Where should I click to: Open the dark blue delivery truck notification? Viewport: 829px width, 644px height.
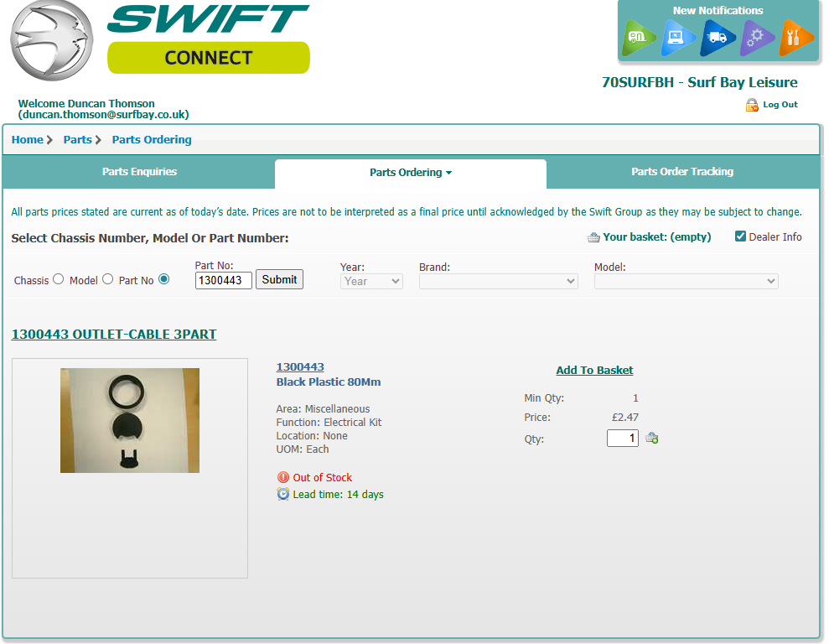point(717,38)
